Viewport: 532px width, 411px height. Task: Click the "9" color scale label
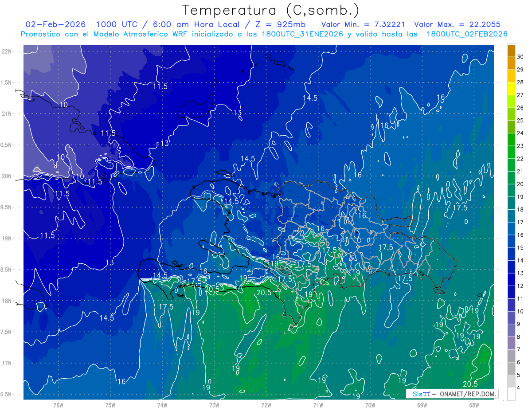[519, 324]
